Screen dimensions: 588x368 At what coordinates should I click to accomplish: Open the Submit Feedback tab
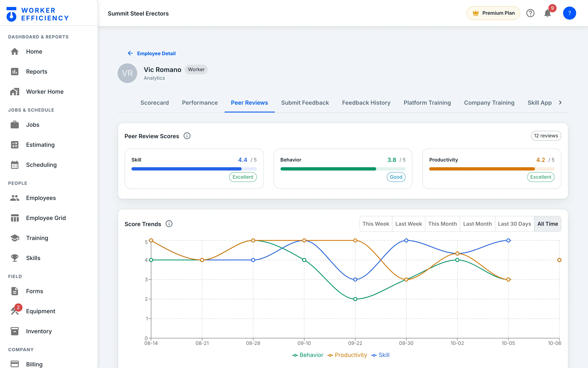point(305,103)
